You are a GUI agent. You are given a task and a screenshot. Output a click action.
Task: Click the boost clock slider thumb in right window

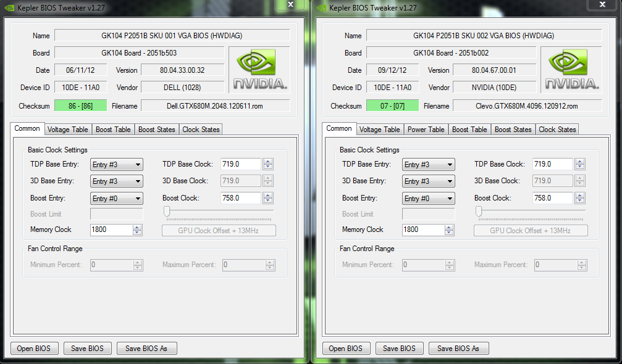tap(479, 212)
